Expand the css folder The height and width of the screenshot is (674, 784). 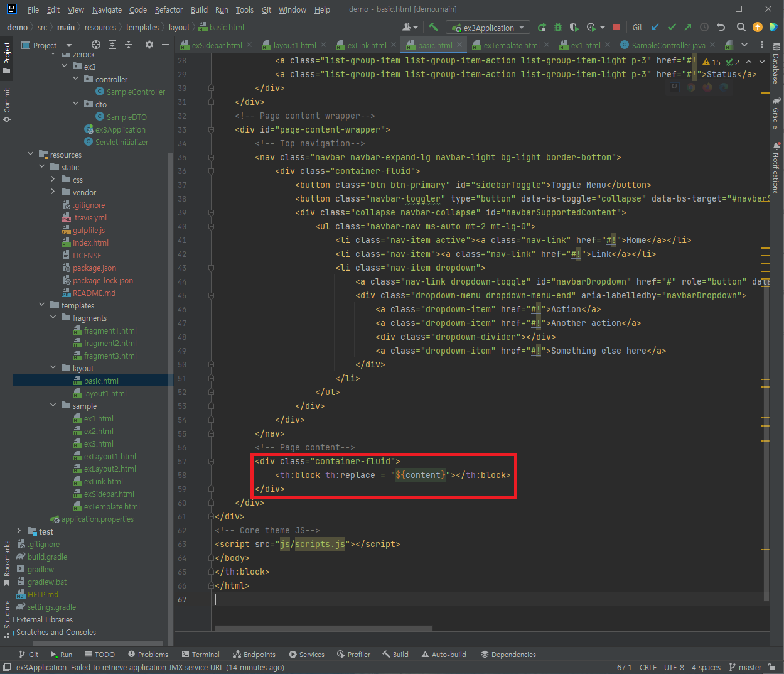click(53, 179)
